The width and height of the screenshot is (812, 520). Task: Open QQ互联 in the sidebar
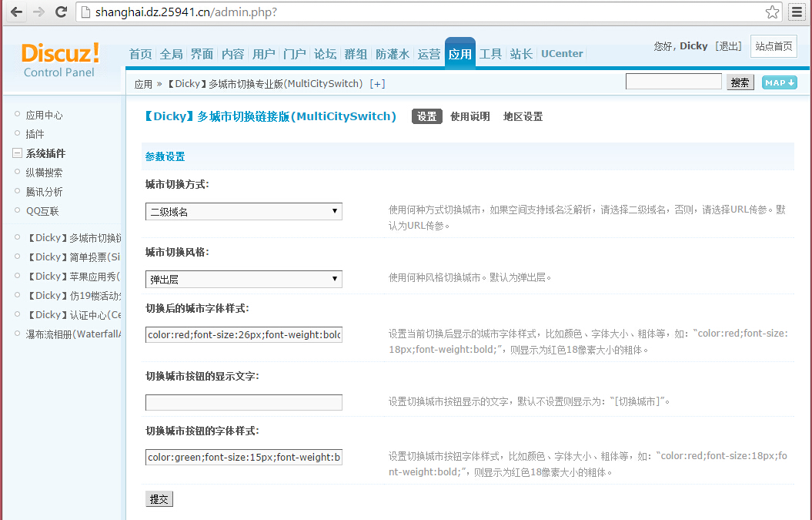tap(42, 211)
